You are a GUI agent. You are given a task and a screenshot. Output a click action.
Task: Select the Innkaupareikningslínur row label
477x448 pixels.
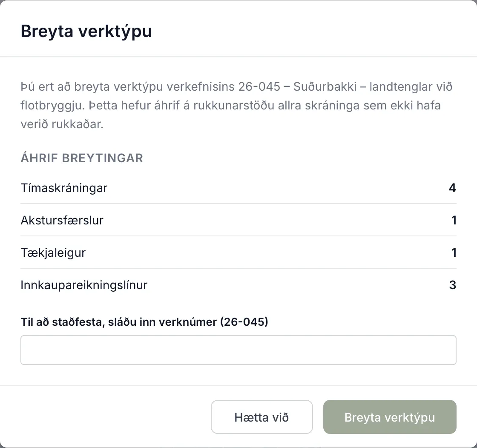[x=84, y=285]
